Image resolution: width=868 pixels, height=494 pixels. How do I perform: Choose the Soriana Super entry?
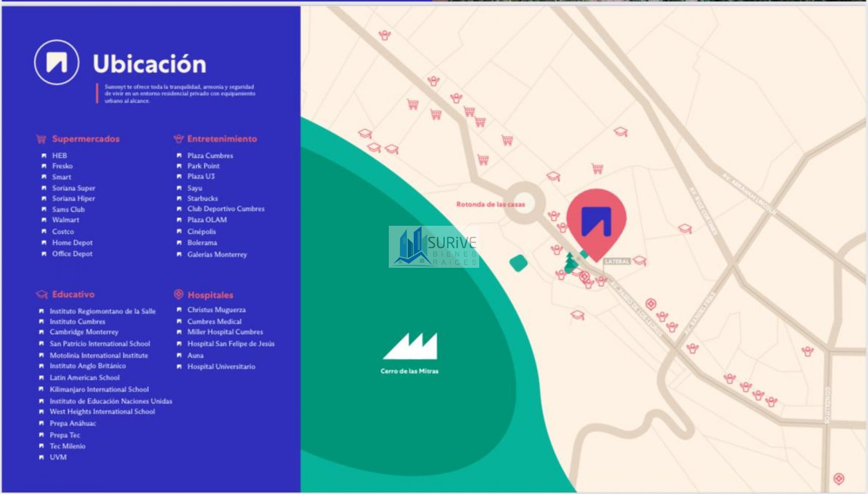(x=74, y=188)
